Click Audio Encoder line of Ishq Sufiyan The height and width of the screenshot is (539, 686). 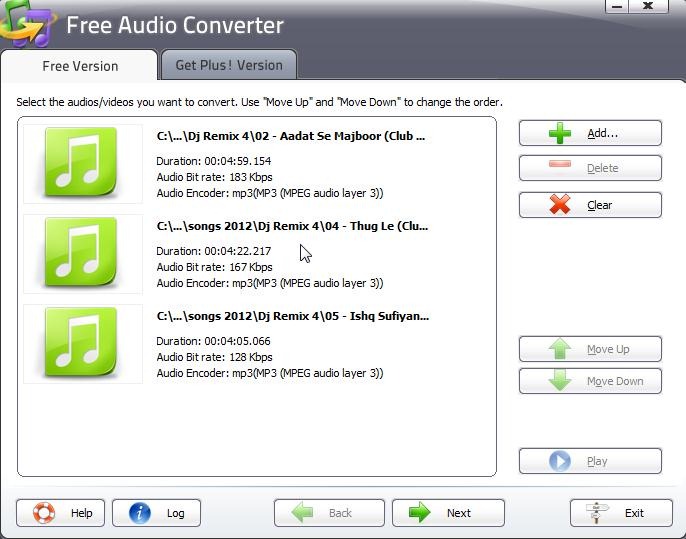point(270,373)
